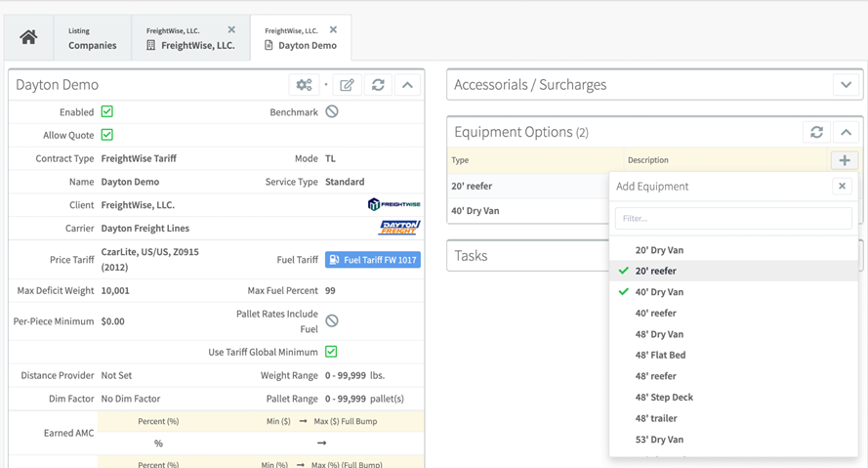Switch to the Listing Companies tab

(92, 38)
